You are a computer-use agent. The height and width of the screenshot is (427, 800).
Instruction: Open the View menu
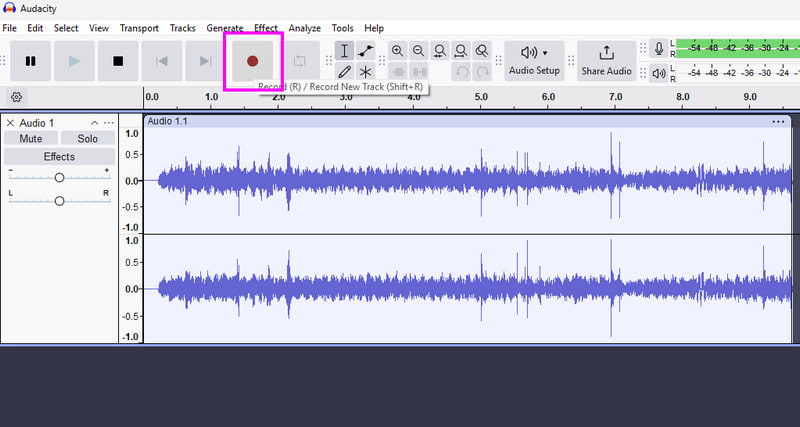99,28
